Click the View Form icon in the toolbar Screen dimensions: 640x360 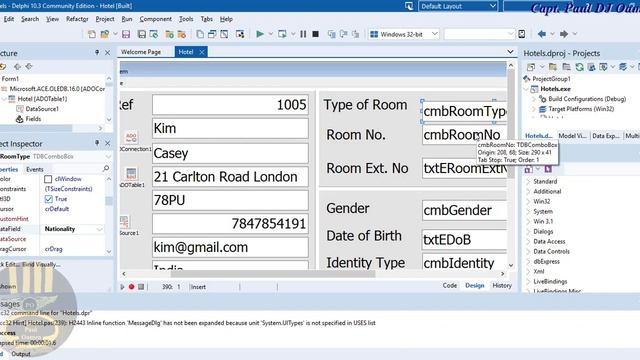(x=212, y=34)
